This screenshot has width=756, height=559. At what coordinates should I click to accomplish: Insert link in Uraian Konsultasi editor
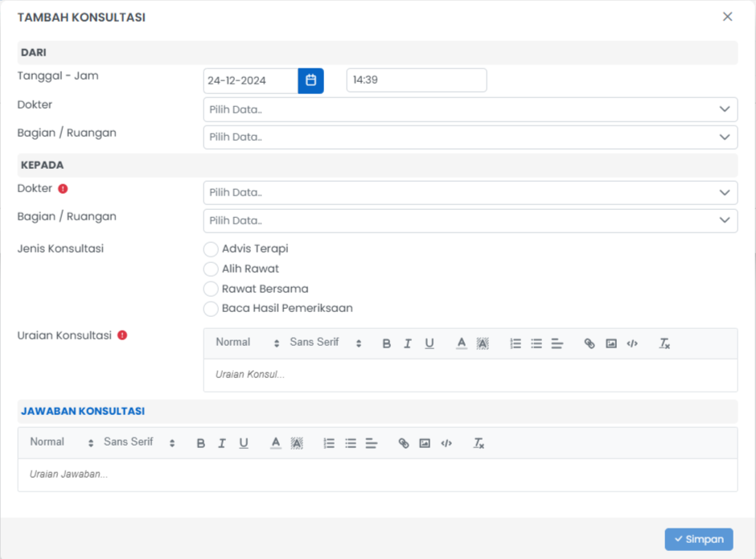(590, 343)
